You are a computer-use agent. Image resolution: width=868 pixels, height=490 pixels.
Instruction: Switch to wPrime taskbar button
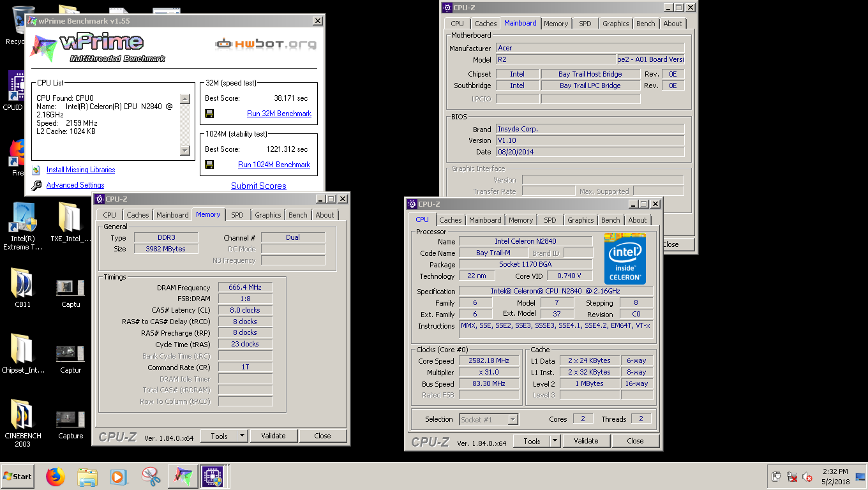(183, 477)
